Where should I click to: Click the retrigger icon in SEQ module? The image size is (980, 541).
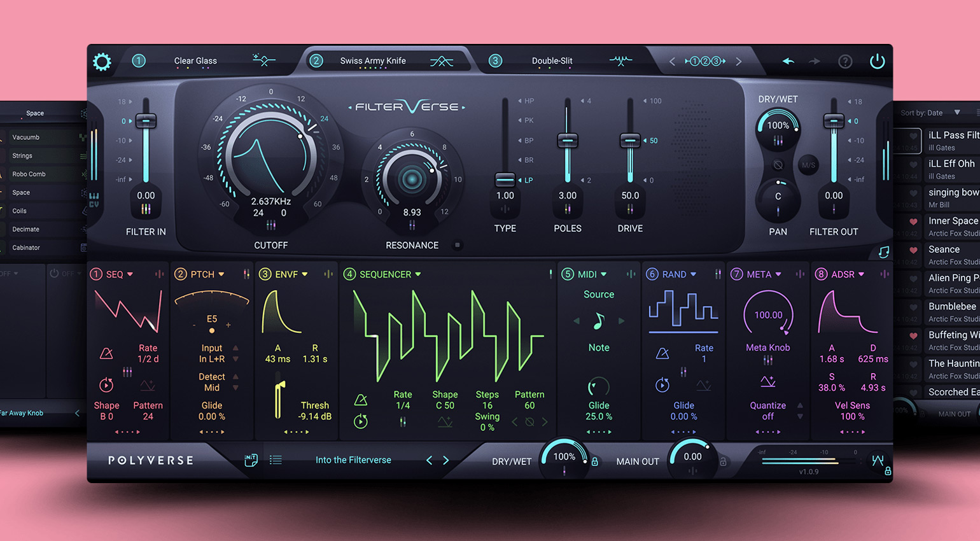tap(106, 384)
